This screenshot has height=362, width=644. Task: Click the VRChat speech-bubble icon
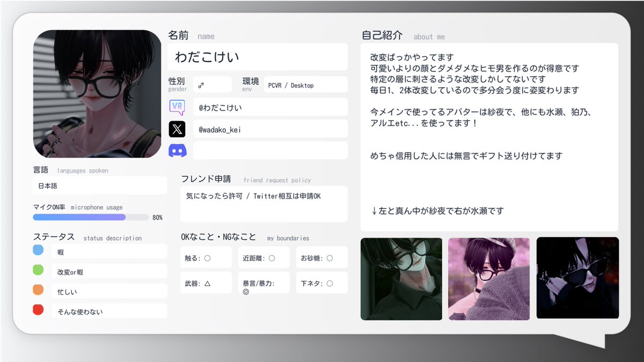[177, 107]
